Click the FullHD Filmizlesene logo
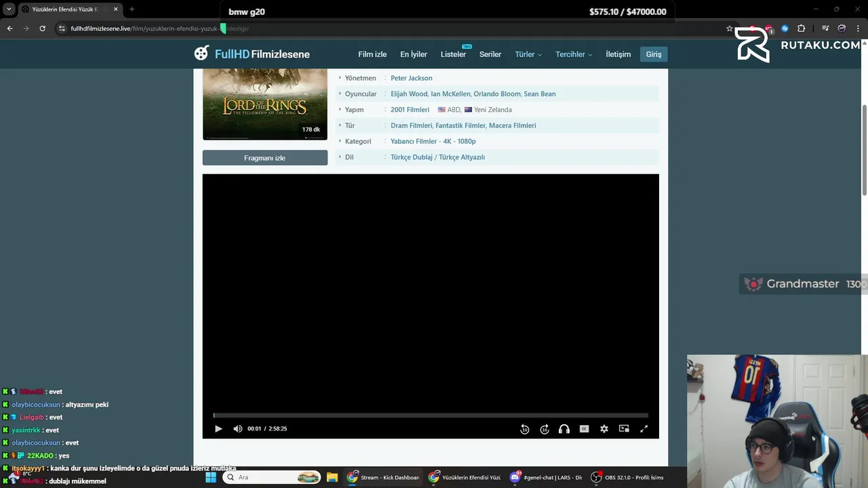The image size is (868, 488). click(x=252, y=54)
